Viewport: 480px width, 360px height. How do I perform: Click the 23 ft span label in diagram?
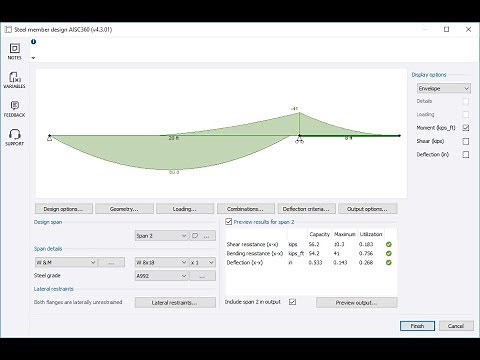click(173, 138)
